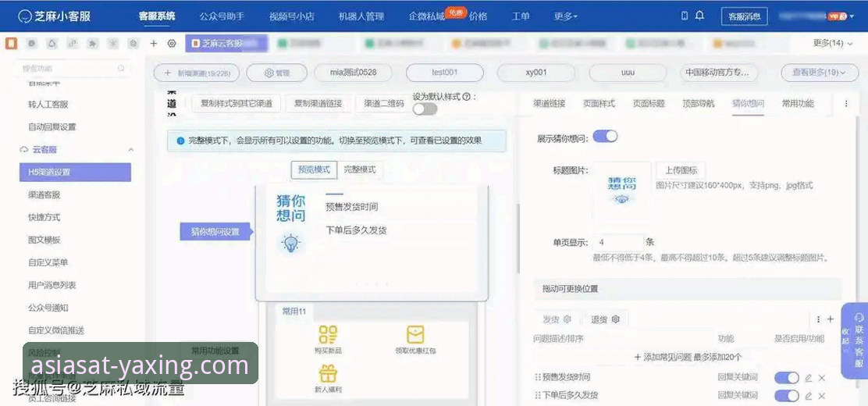
Task: Click 复制样式到其它渠道 button
Action: [237, 104]
